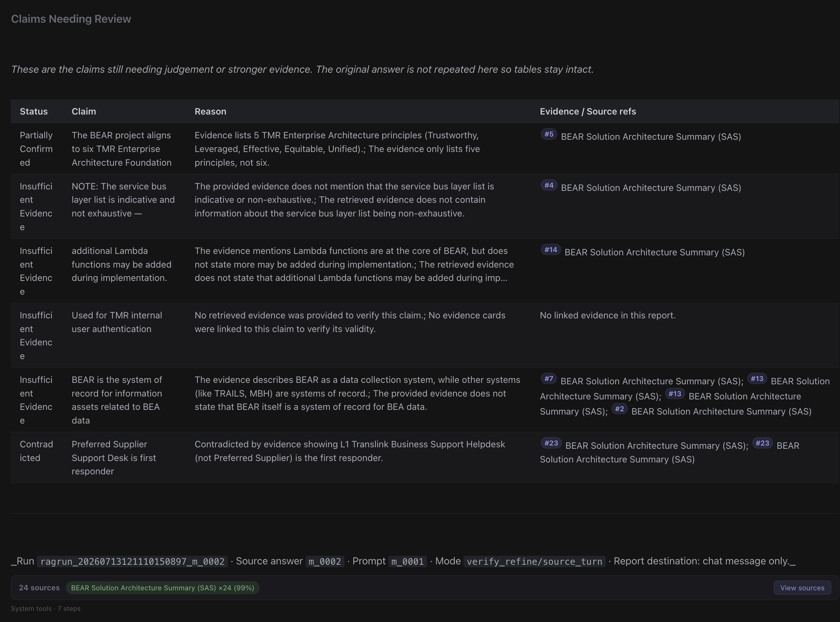Select the Evidence / Source refs column header
Viewport: 840px width, 622px height.
point(588,112)
